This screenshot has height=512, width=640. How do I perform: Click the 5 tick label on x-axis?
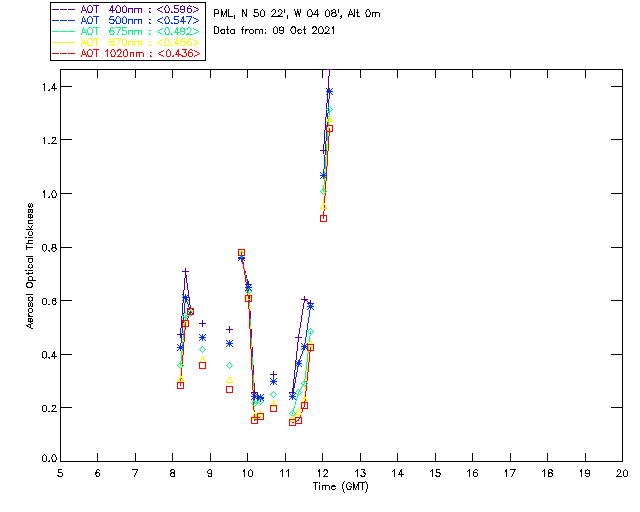pos(60,472)
